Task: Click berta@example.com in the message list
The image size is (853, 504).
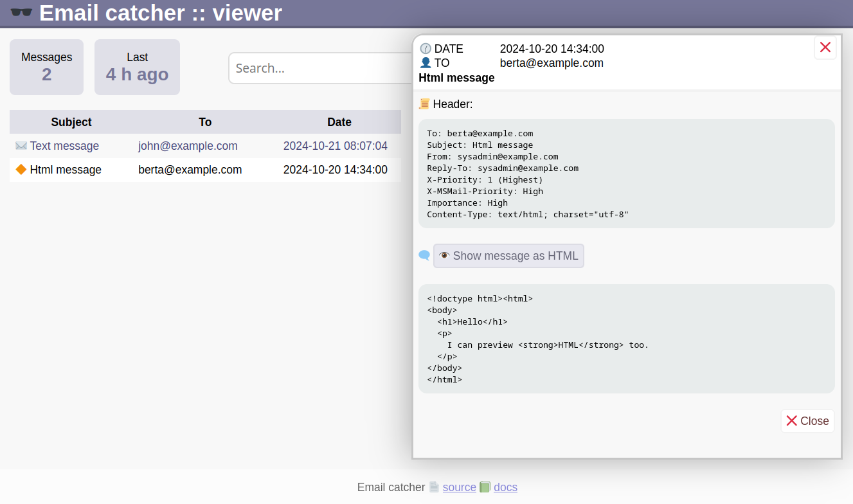Action: [190, 170]
